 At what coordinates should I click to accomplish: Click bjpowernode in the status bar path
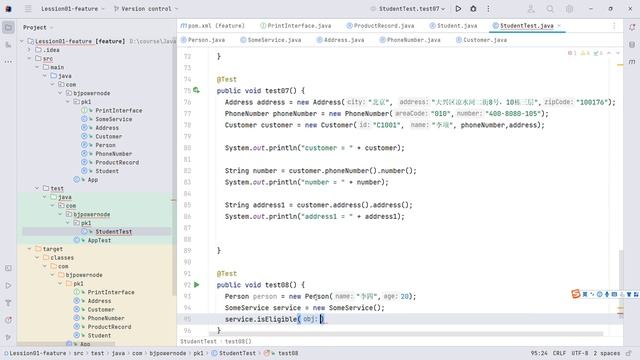[x=167, y=353]
